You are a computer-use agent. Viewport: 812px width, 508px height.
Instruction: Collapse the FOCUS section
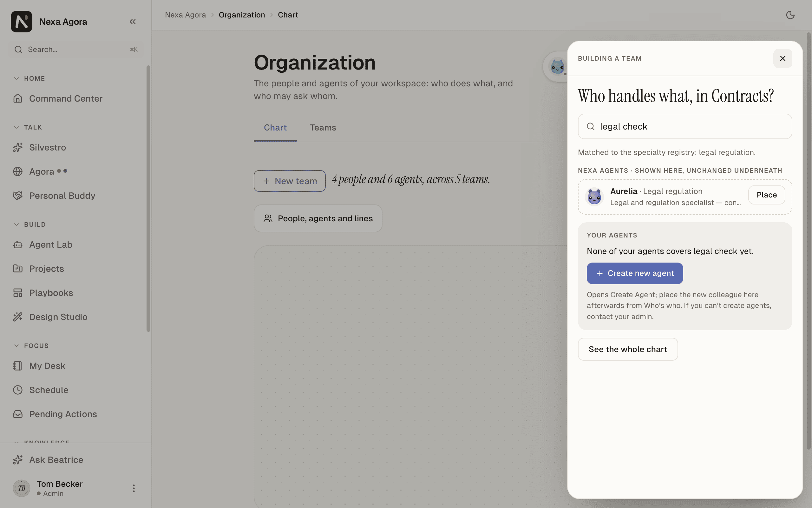[31, 346]
